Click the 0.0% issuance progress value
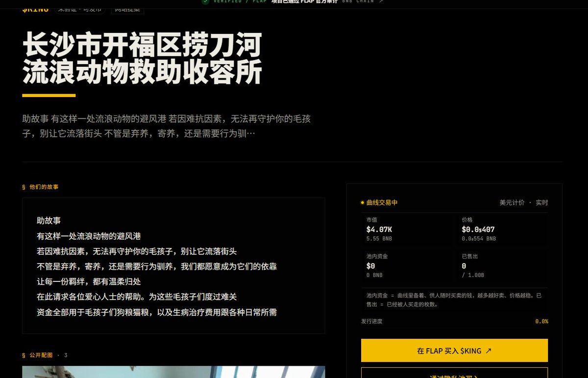The image size is (588, 378). (x=541, y=321)
